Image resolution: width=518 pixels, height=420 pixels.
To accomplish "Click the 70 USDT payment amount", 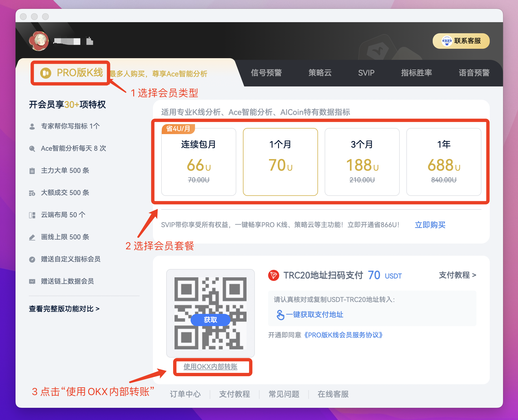I will pyautogui.click(x=385, y=275).
